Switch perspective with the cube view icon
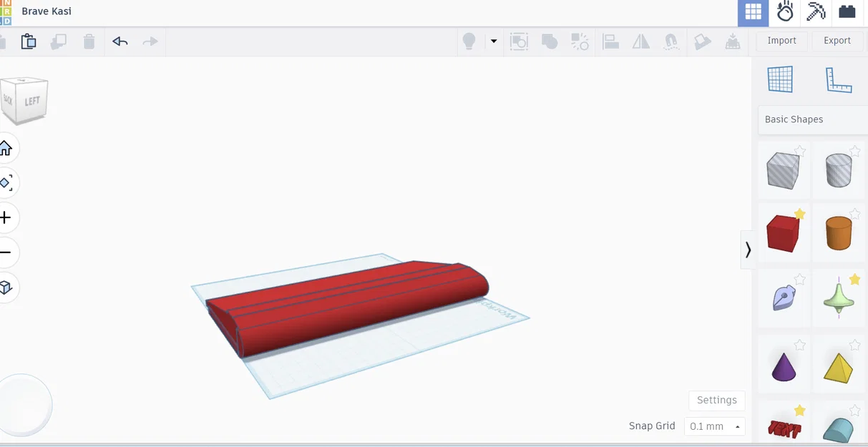Viewport: 868px width, 447px height. pos(6,288)
